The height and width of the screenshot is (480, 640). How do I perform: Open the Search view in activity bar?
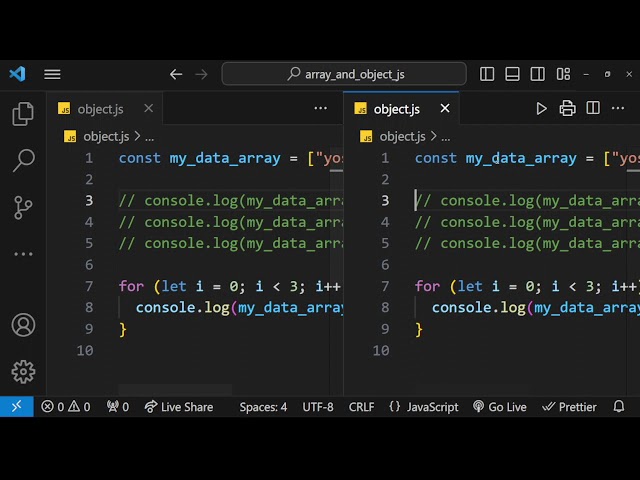click(23, 160)
